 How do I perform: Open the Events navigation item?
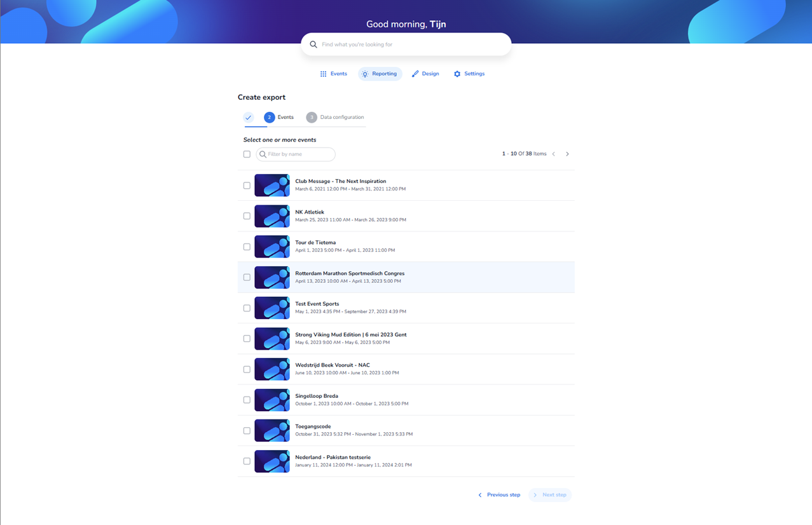tap(333, 74)
